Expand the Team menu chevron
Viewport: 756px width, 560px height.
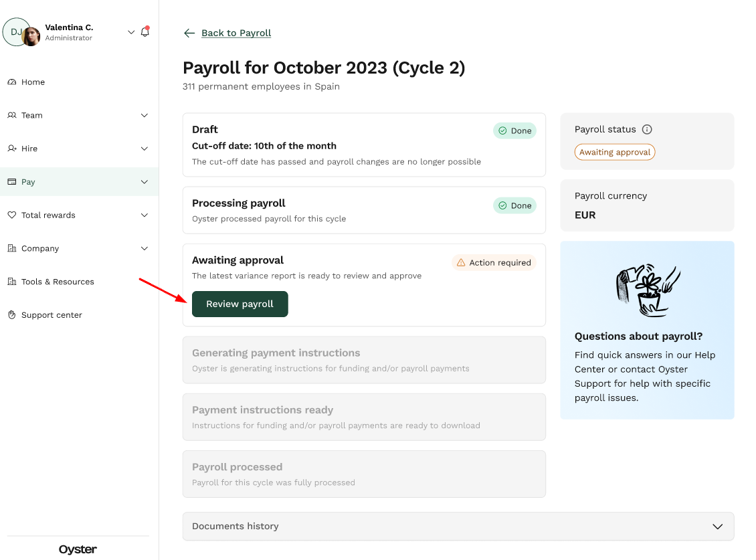coord(144,115)
